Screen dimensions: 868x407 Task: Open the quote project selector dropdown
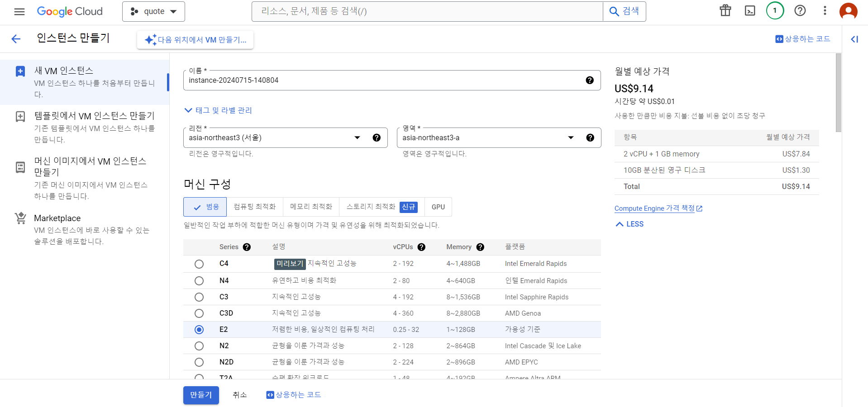153,11
